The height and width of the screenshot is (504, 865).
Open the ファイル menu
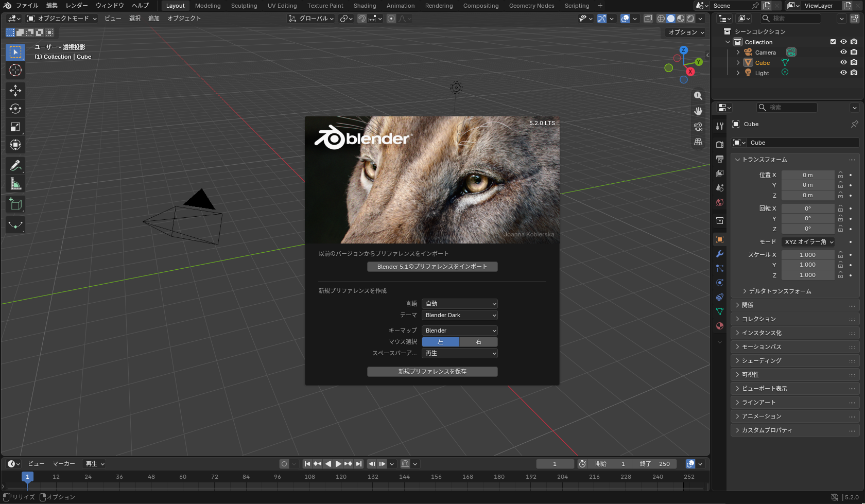pos(27,6)
